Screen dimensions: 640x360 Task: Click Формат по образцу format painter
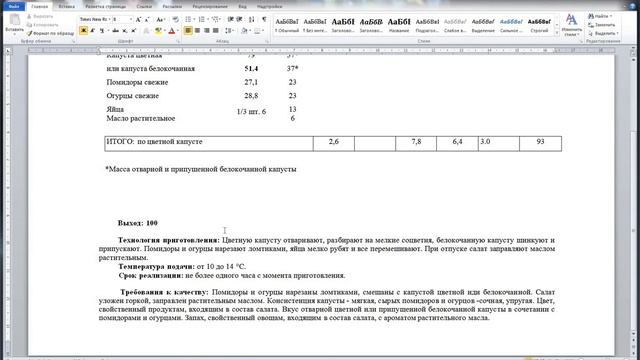50,33
